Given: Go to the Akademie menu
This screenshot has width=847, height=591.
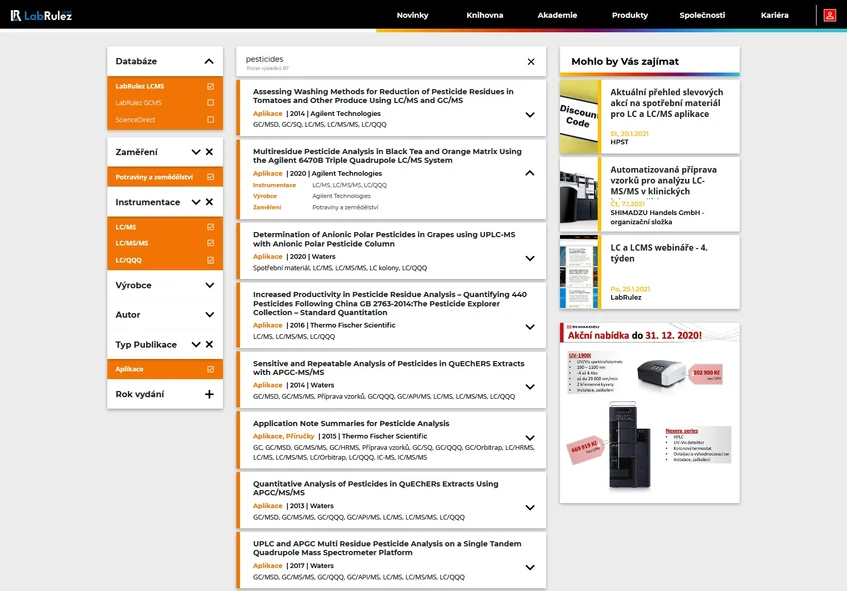Looking at the screenshot, I should pyautogui.click(x=557, y=15).
